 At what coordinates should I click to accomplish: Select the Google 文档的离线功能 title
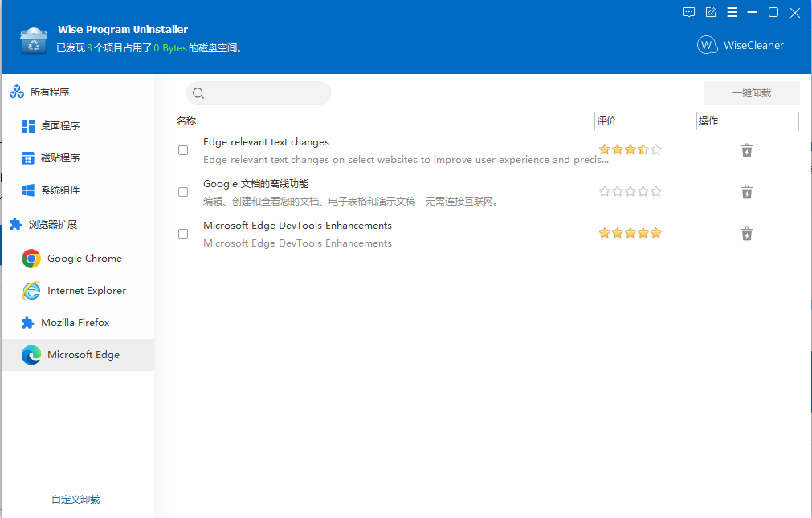[256, 184]
